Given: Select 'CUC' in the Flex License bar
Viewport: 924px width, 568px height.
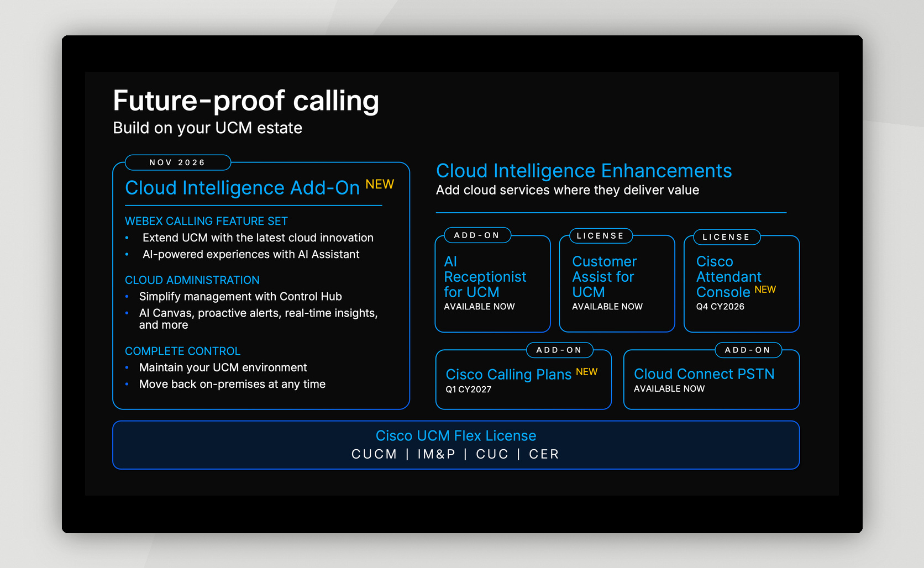Looking at the screenshot, I should click(492, 454).
